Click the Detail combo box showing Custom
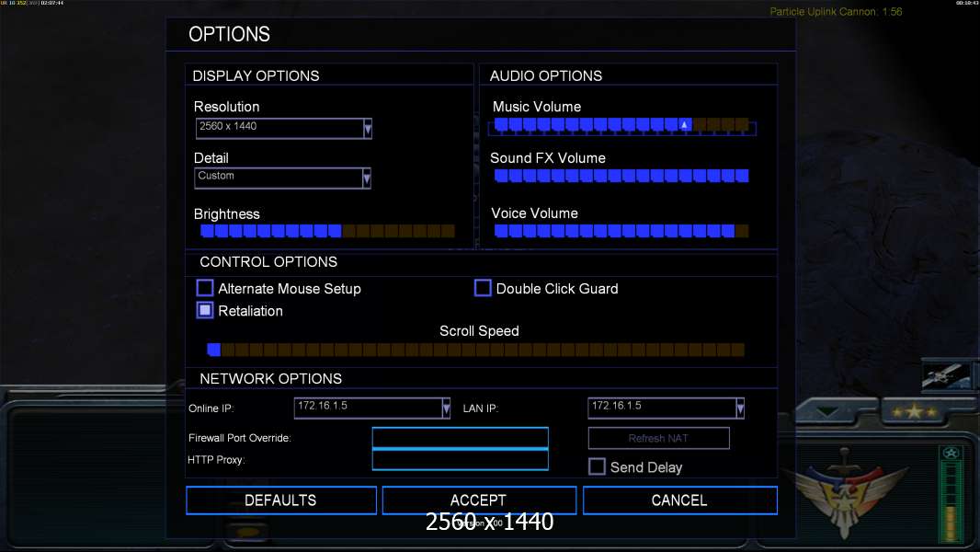The width and height of the screenshot is (980, 552). [282, 178]
